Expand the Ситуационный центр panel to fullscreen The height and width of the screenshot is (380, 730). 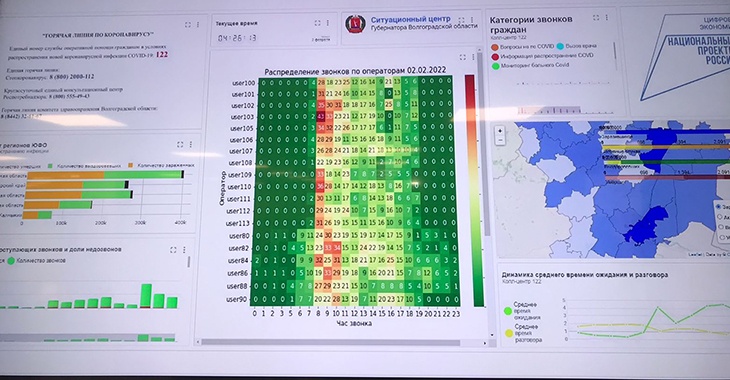[x=461, y=20]
